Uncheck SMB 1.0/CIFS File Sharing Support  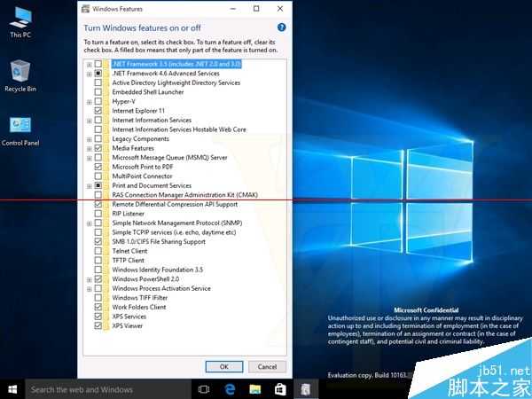[98, 241]
